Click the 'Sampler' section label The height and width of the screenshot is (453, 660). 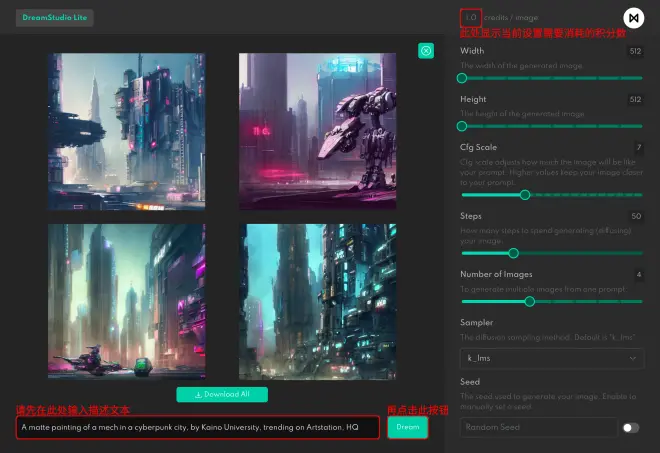pos(476,322)
